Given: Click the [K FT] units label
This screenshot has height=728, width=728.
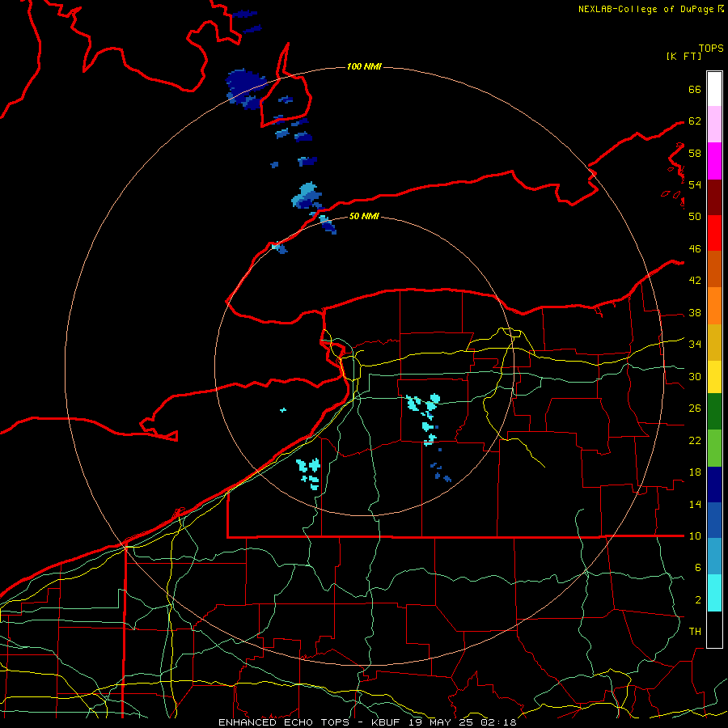Looking at the screenshot, I should pos(684,56).
